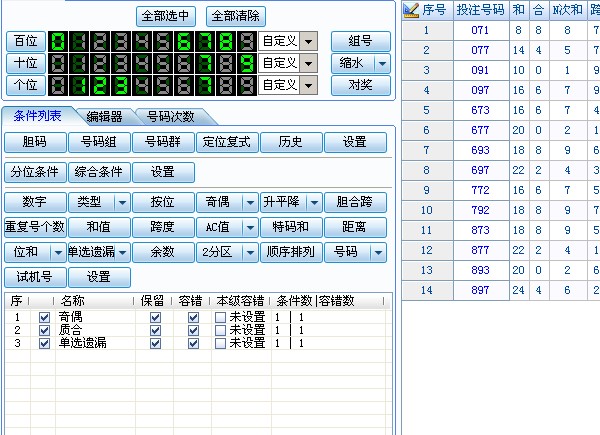Image resolution: width=600 pixels, height=435 pixels.
Task: Click the 顺序排列 button
Action: tap(291, 253)
